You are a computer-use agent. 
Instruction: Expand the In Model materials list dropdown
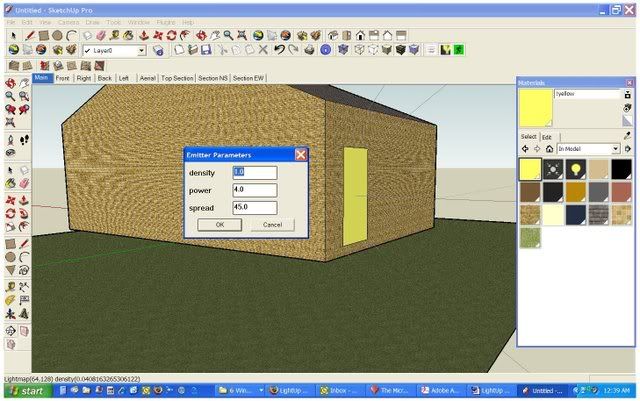point(614,149)
